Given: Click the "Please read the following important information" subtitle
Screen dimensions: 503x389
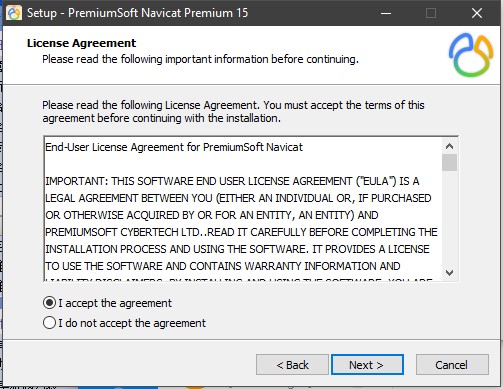Looking at the screenshot, I should (200, 59).
